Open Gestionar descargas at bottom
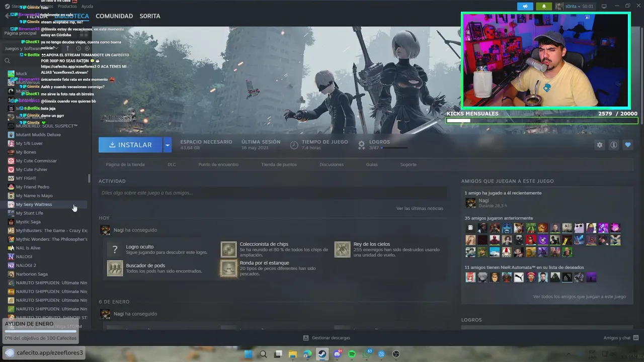Screen dimensions: 644x362 pos(327,338)
